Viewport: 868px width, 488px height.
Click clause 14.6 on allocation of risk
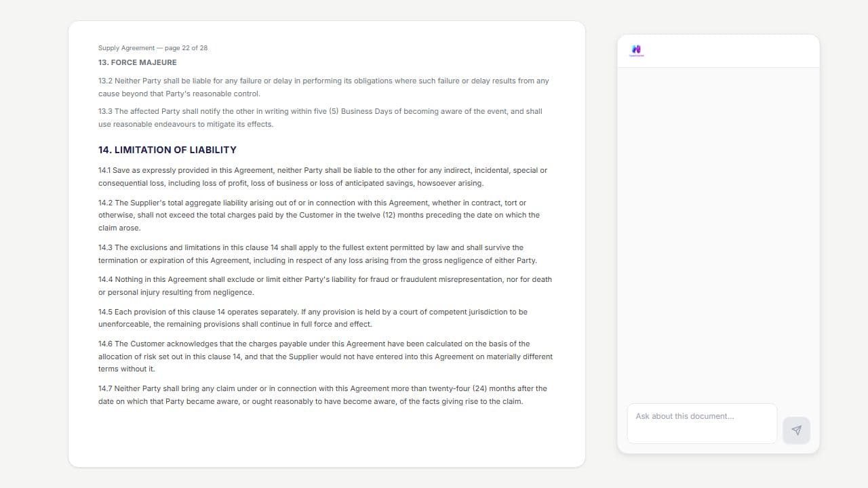(325, 357)
